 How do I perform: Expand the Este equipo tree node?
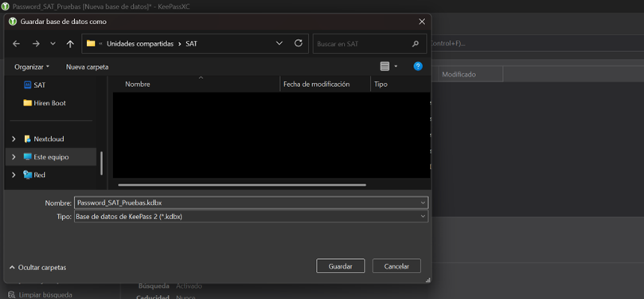tap(14, 157)
